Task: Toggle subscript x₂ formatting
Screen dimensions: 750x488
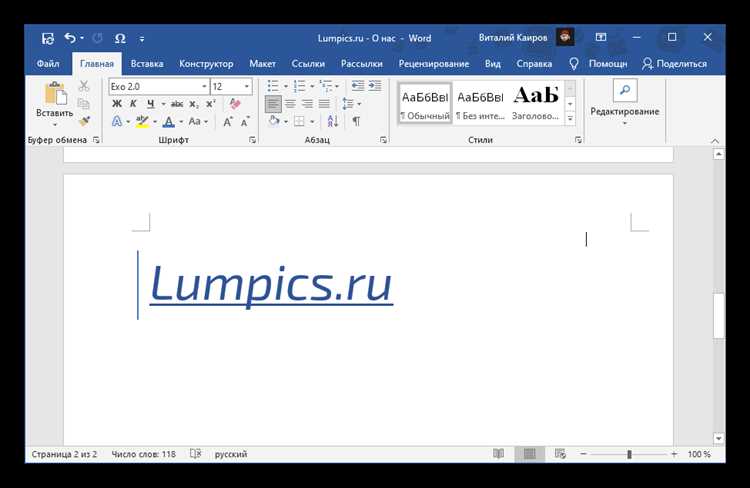Action: (194, 104)
